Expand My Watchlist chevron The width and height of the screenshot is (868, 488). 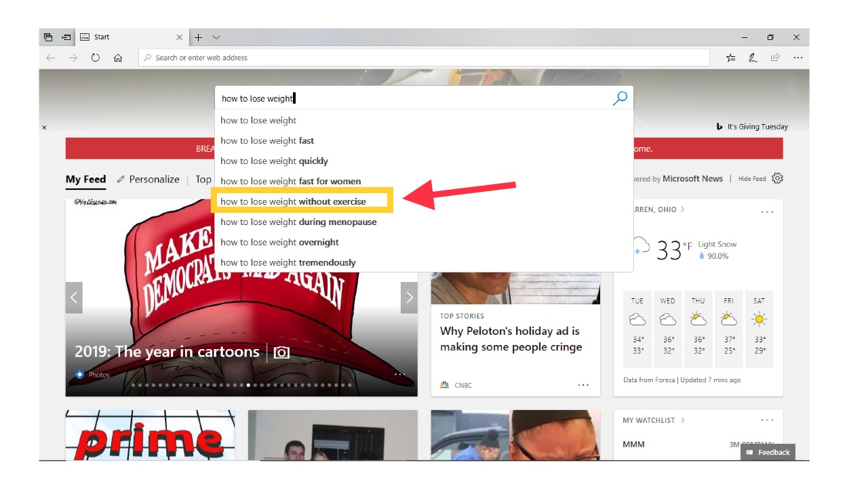tap(683, 420)
